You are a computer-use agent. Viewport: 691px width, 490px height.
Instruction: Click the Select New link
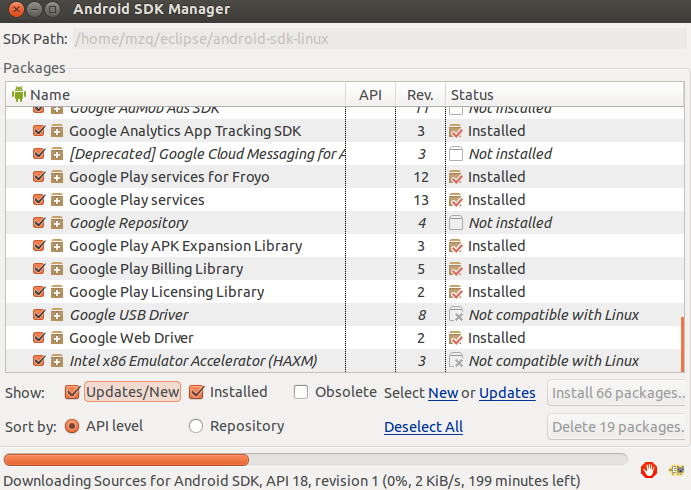click(443, 393)
